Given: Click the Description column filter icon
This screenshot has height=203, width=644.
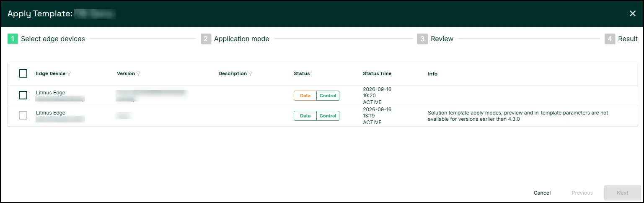Looking at the screenshot, I should click(x=250, y=74).
